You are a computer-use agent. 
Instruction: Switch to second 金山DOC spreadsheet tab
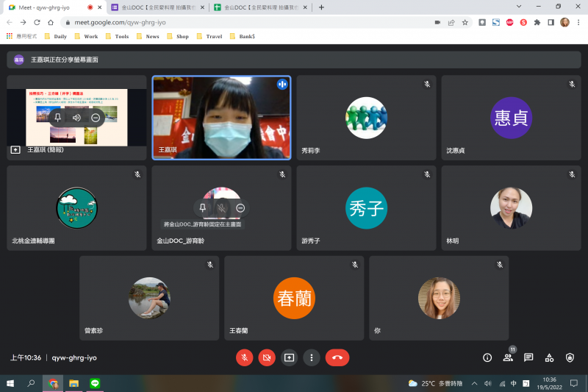click(261, 7)
